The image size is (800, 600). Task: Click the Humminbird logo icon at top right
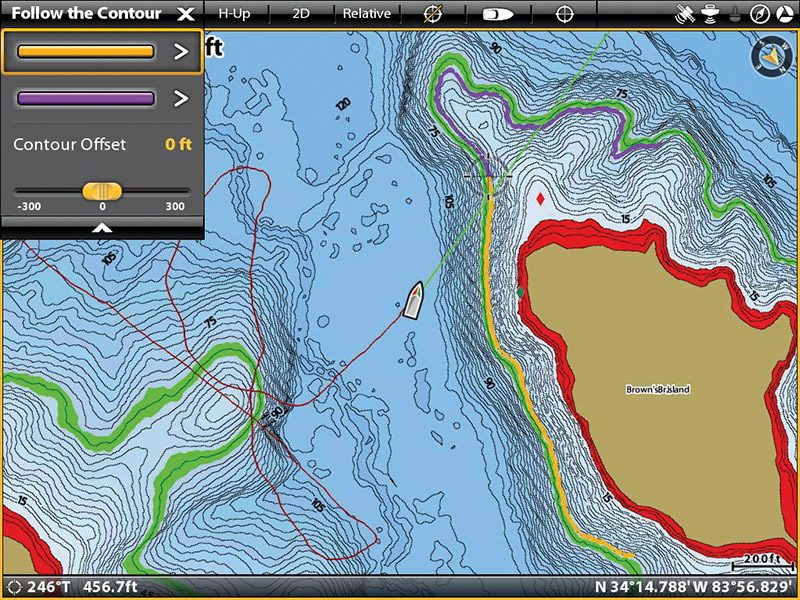tap(784, 14)
